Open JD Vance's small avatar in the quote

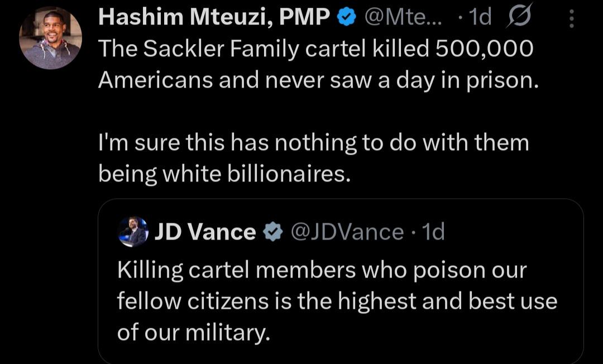(133, 232)
